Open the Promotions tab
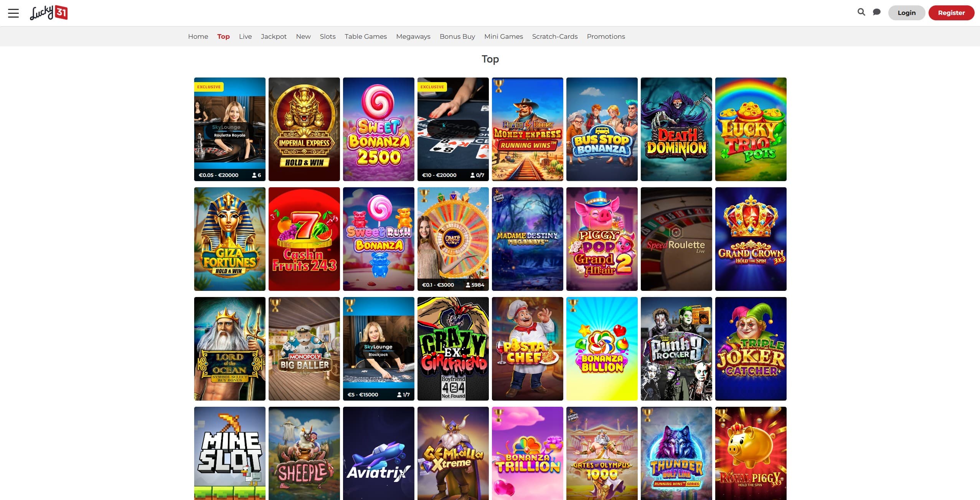The height and width of the screenshot is (500, 980). coord(606,36)
